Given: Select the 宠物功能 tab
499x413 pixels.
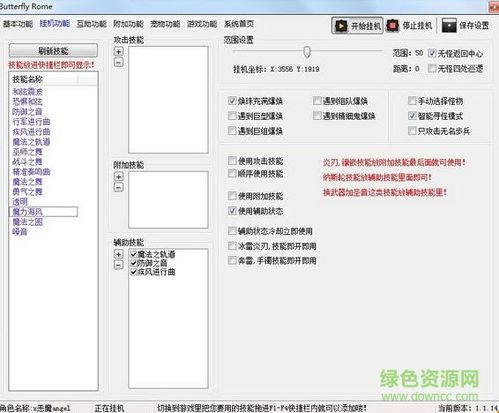Looking at the screenshot, I should point(165,24).
